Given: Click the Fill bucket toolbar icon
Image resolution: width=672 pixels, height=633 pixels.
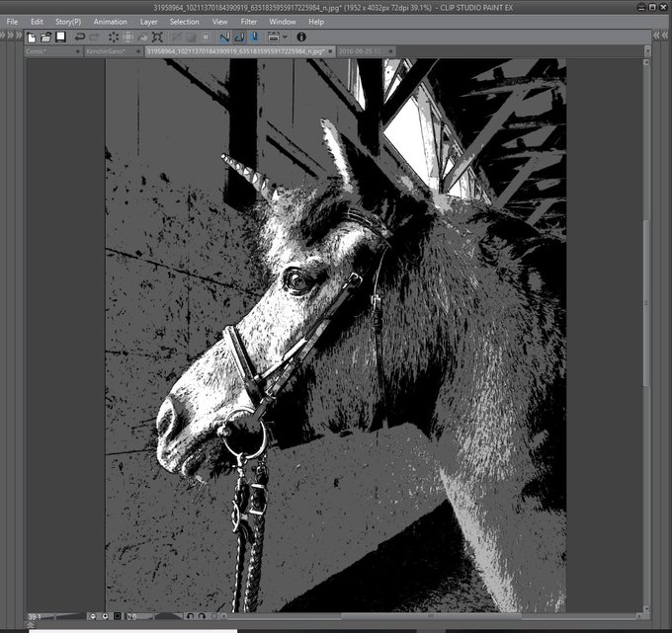Looking at the screenshot, I should point(143,38).
